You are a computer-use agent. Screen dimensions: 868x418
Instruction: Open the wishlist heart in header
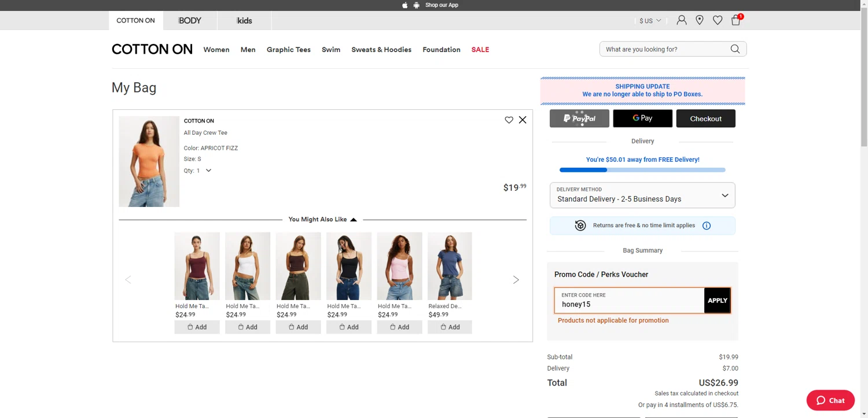[718, 20]
